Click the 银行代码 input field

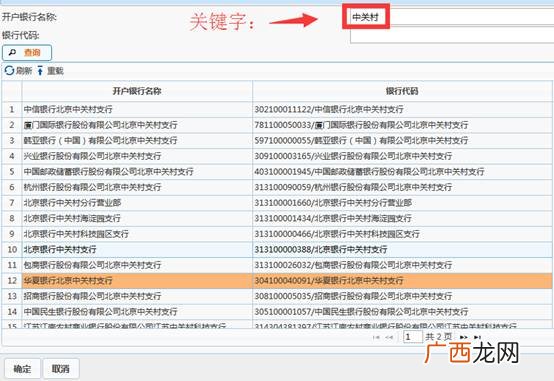(452, 35)
